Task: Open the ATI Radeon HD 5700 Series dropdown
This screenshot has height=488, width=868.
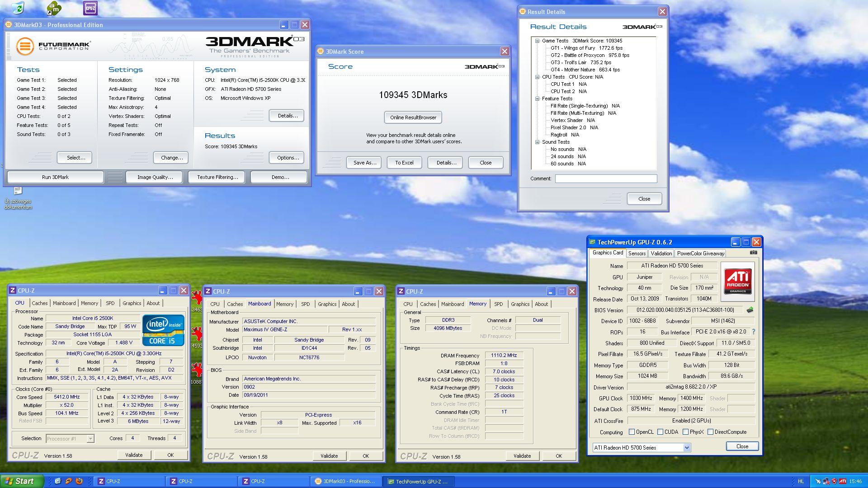Action: click(x=687, y=448)
